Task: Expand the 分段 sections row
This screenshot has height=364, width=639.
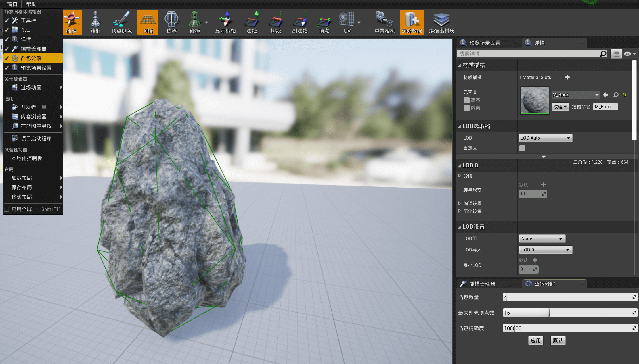Action: pos(460,176)
